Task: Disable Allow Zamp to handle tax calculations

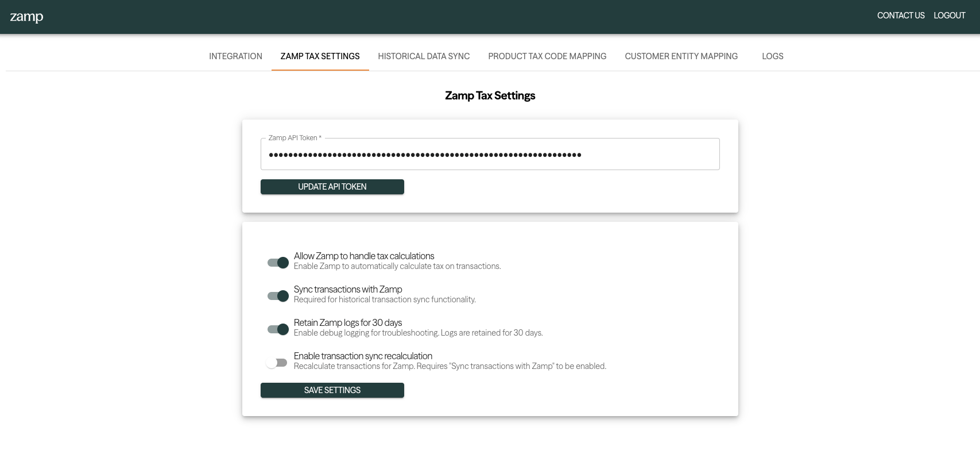Action: (278, 263)
